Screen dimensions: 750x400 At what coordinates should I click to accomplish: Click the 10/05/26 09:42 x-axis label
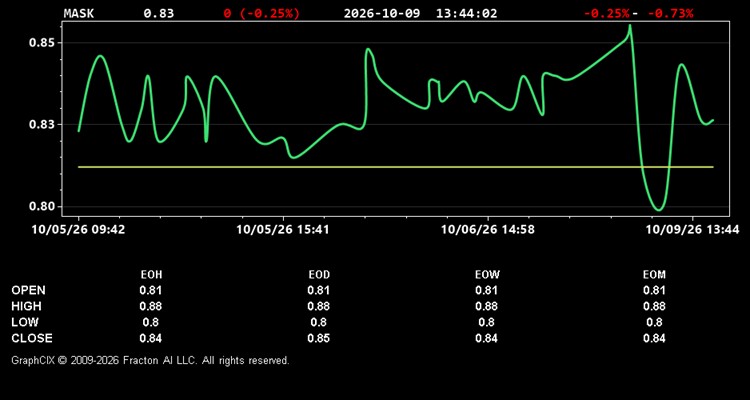pos(78,230)
